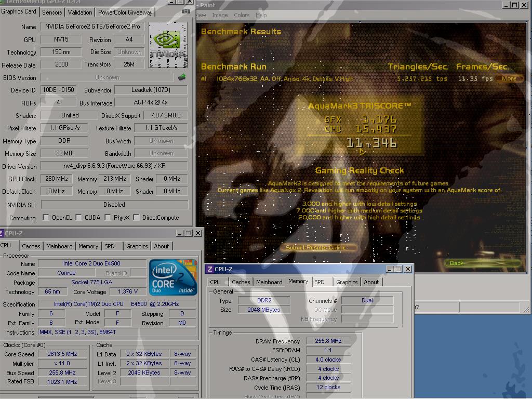Open the About tab in the CPU-Z processor window
This screenshot has width=532, height=399.
[x=161, y=246]
